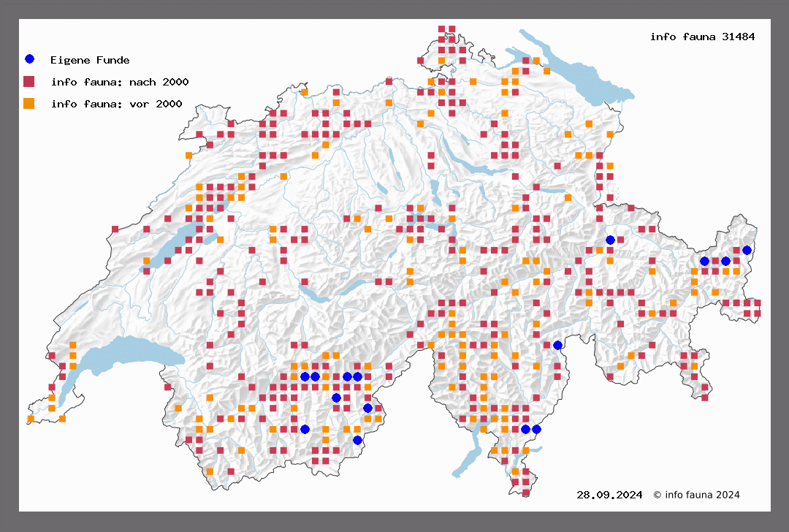Click the southernmost red square marker

[x=526, y=493]
